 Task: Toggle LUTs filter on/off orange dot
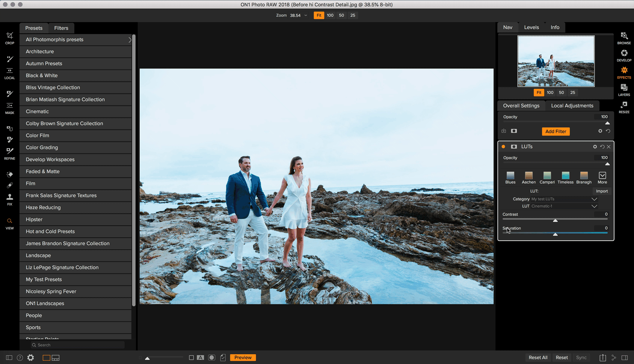pyautogui.click(x=503, y=147)
